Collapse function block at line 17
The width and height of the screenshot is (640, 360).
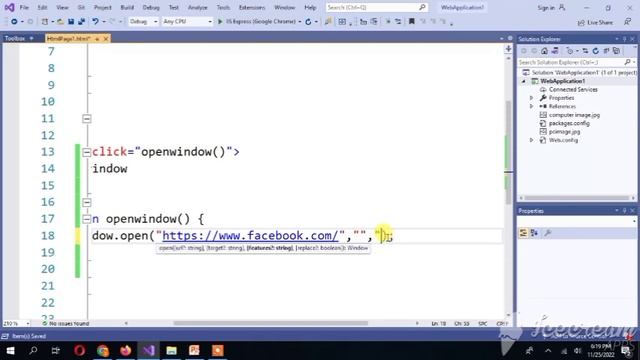(87, 219)
